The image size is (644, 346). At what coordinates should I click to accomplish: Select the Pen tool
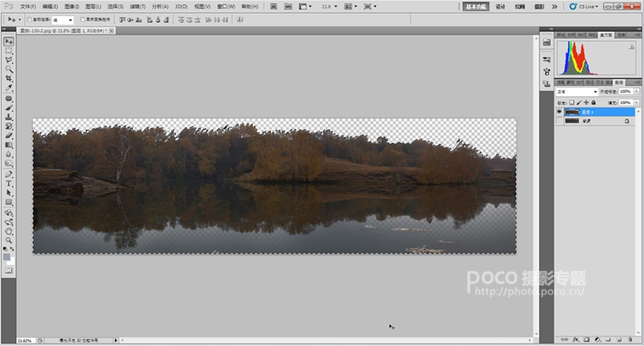point(9,175)
